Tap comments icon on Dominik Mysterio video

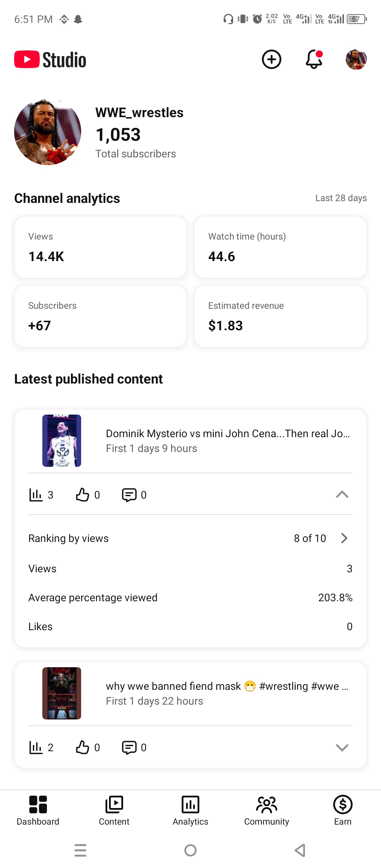pos(129,495)
